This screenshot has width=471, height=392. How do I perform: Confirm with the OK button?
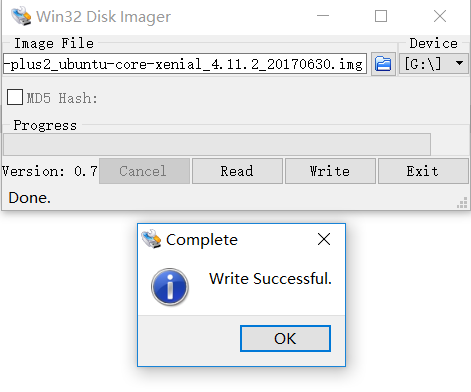click(x=285, y=338)
